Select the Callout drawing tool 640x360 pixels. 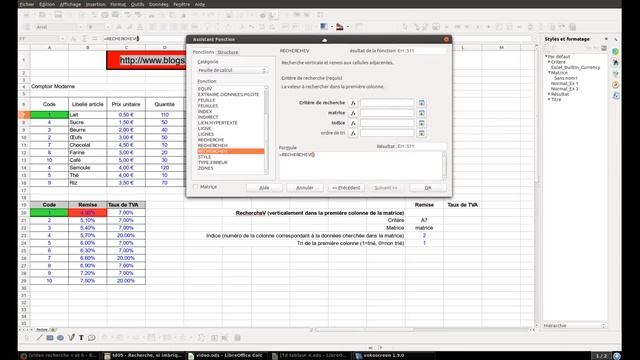tap(92, 338)
